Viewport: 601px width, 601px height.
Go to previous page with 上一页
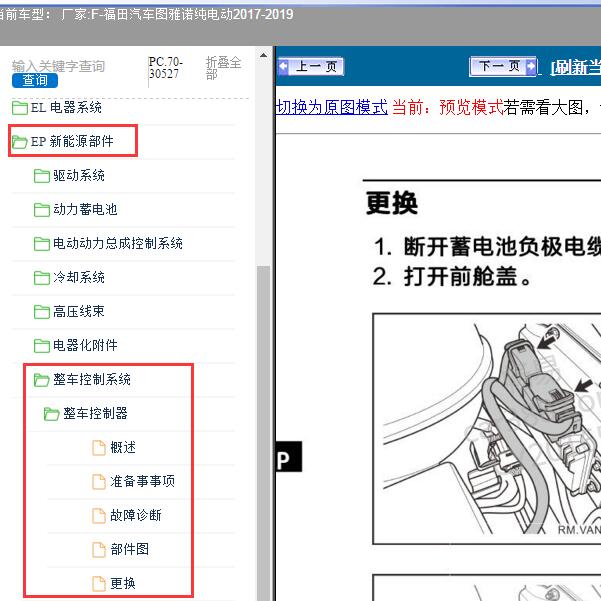pyautogui.click(x=310, y=67)
